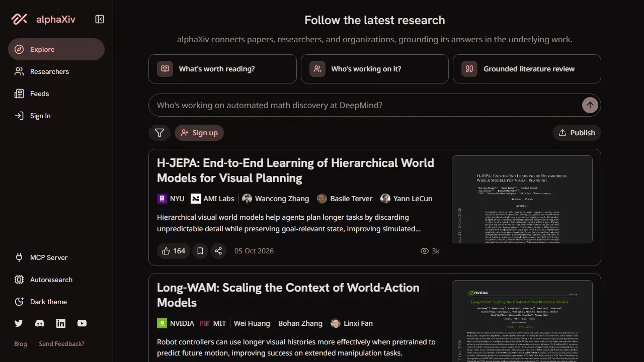Open author Linxi Fan profile

352,323
